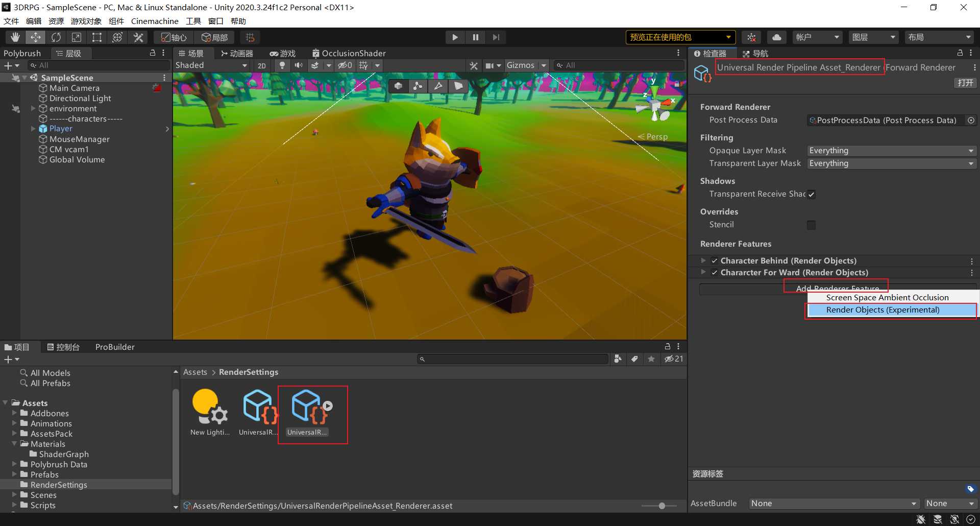Select ProBuilder object mode icon

point(398,86)
